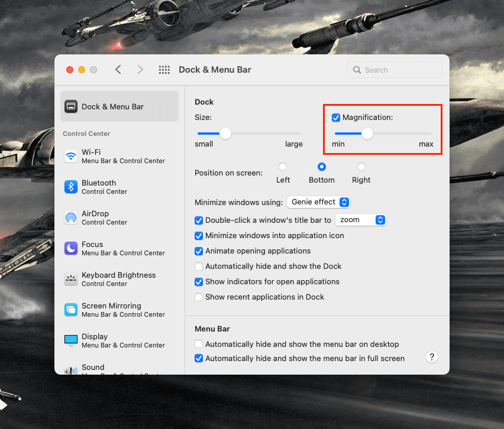Click the Wi-Fi icon in the sidebar
The width and height of the screenshot is (504, 429).
pos(71,157)
